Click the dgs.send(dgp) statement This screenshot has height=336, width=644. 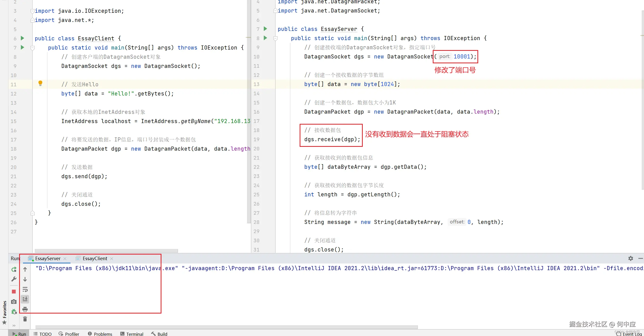[84, 176]
